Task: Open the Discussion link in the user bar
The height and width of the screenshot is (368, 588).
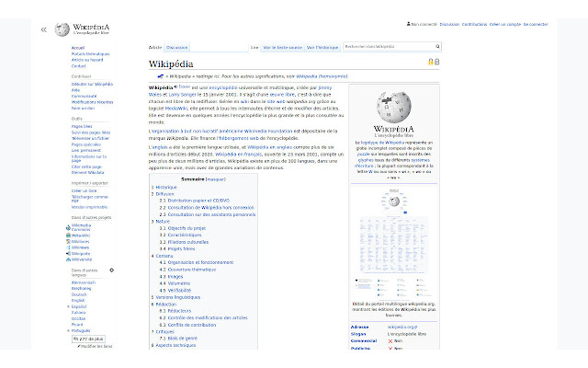Action: (449, 25)
